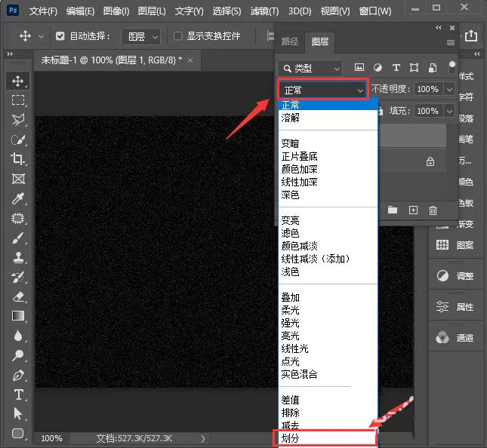Open the 通道 panel button
The image size is (487, 448).
[455, 338]
